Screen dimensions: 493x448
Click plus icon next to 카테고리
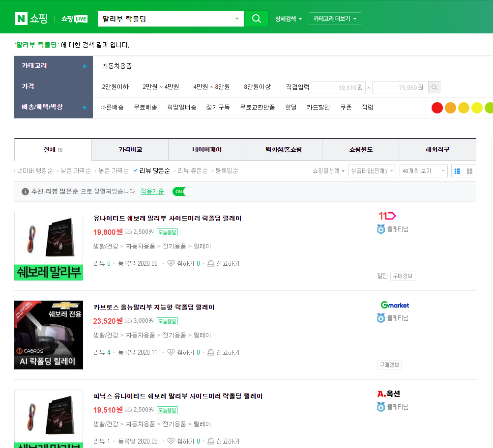point(84,66)
